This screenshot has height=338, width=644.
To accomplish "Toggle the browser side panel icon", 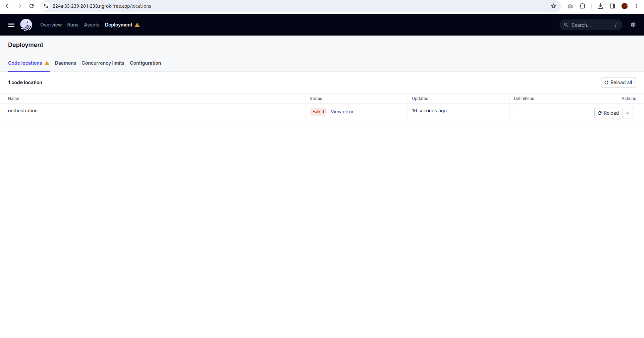I will click(x=612, y=6).
